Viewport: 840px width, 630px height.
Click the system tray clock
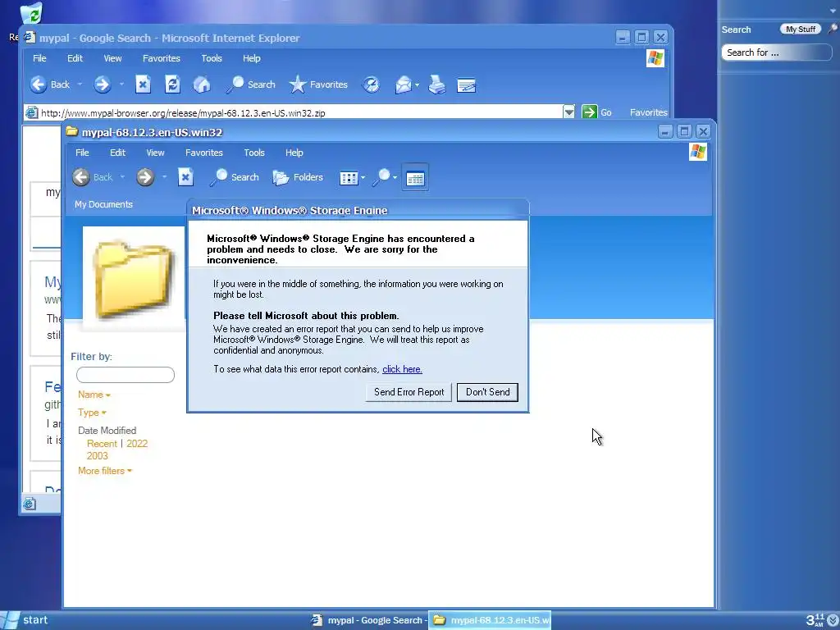coord(815,620)
